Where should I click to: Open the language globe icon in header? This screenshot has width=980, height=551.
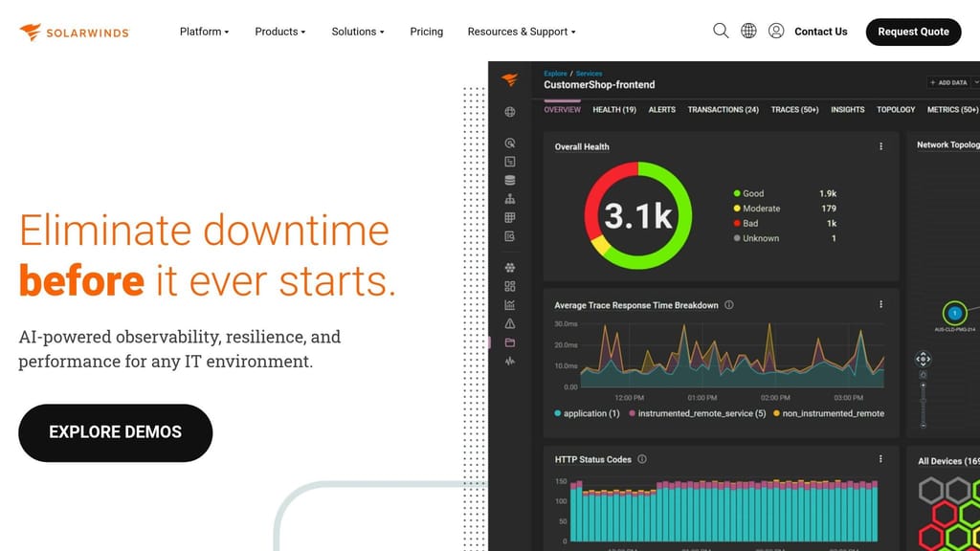(748, 31)
